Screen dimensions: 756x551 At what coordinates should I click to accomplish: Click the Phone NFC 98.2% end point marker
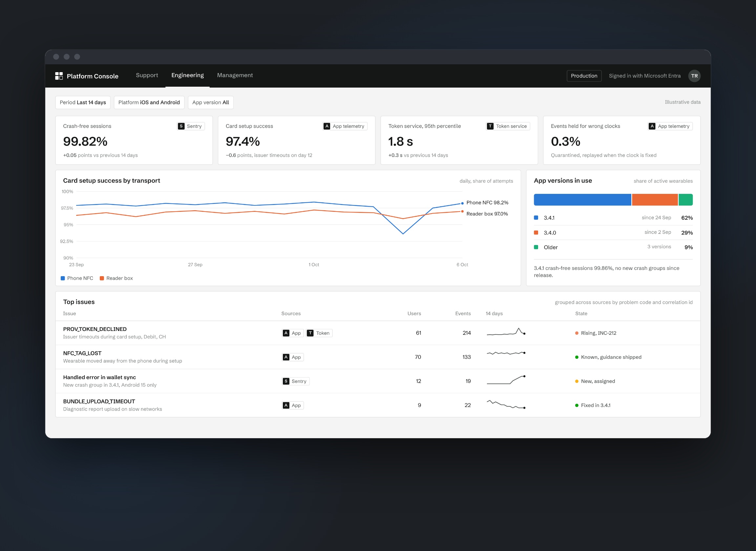462,203
